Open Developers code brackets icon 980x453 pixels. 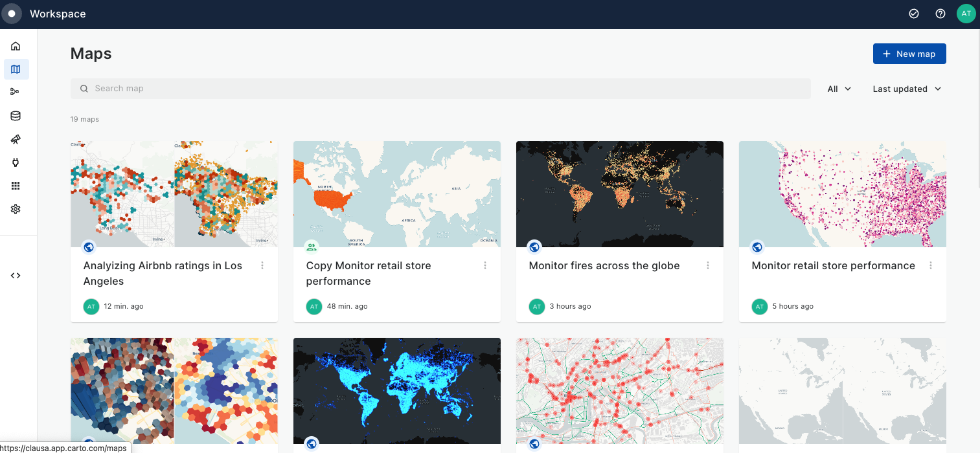pyautogui.click(x=16, y=275)
